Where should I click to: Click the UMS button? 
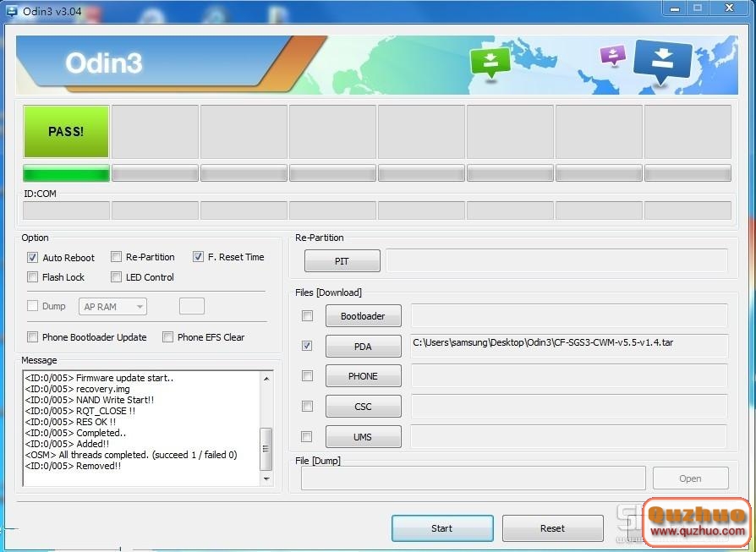363,437
